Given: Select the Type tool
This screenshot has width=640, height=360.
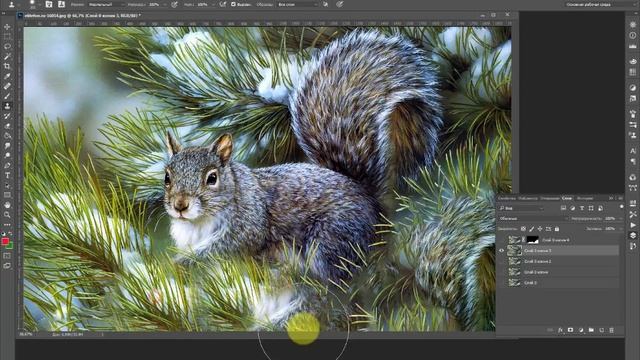Looking at the screenshot, I should pos(7,175).
